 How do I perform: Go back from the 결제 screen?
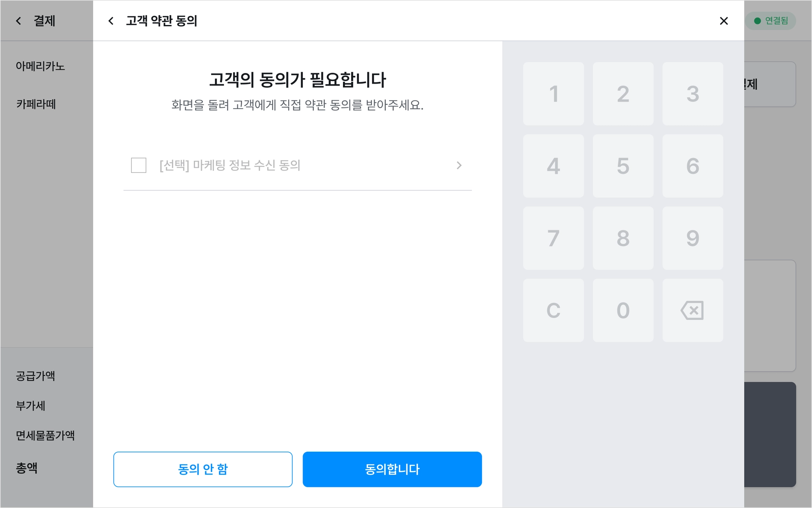tap(19, 21)
